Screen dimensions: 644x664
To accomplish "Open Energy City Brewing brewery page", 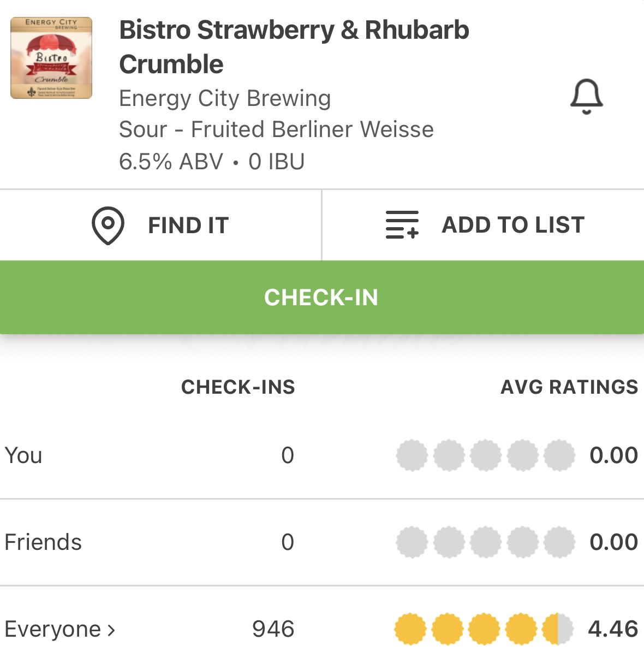I will click(x=225, y=98).
